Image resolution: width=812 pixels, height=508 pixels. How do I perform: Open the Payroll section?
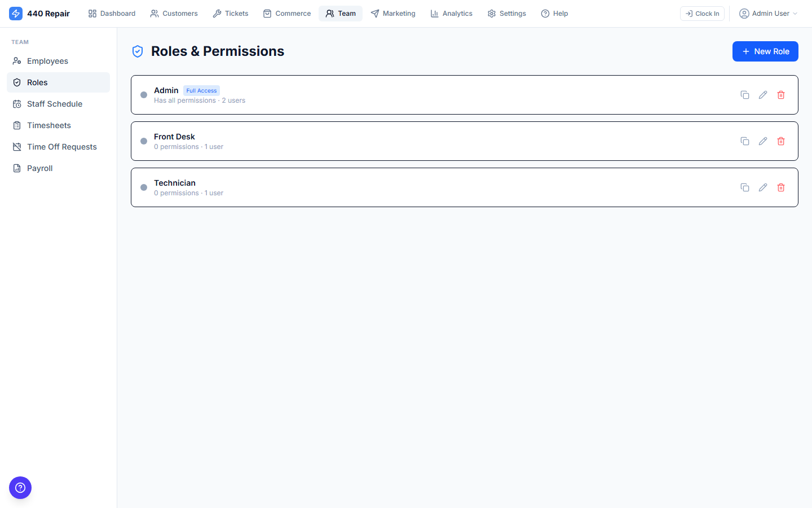pos(39,168)
